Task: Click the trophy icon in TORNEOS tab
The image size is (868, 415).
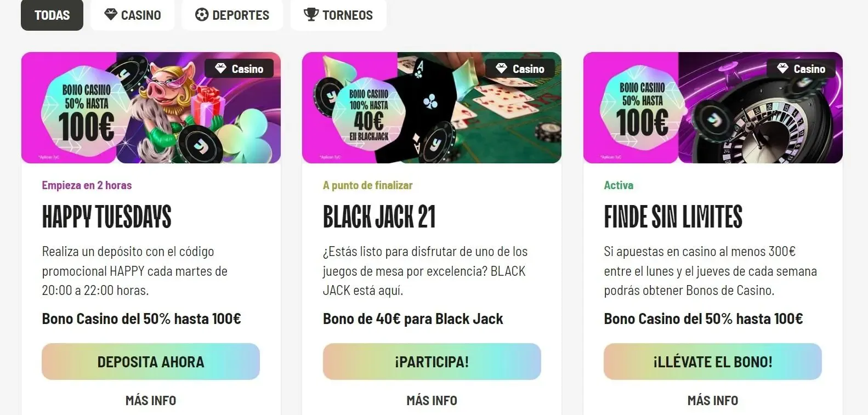Action: click(x=311, y=15)
